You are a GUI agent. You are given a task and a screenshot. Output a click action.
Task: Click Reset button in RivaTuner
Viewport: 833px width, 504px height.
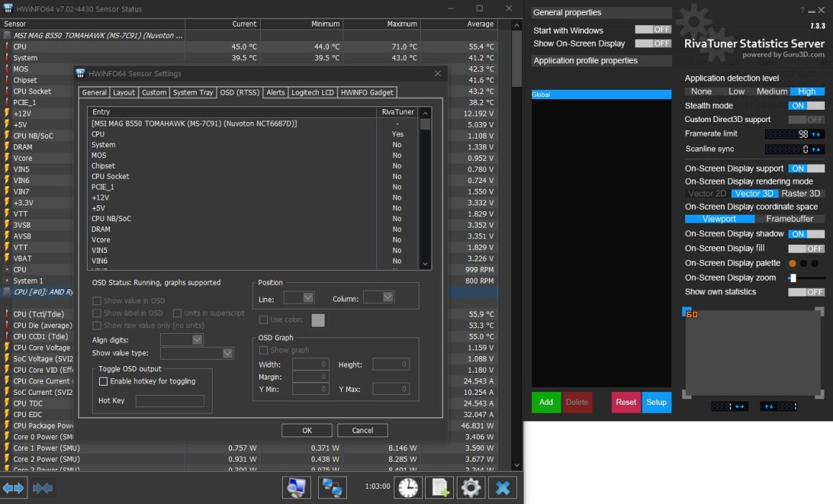[x=625, y=402]
